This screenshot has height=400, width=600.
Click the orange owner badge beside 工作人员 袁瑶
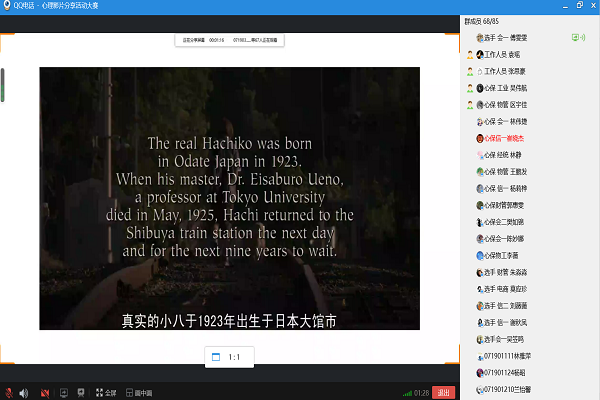tap(470, 55)
